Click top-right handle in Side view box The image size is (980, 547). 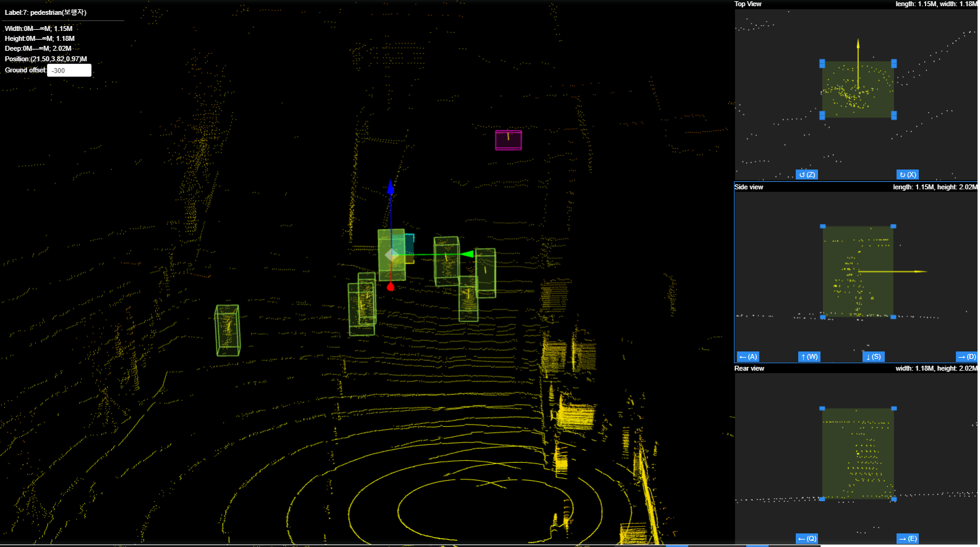(x=893, y=226)
